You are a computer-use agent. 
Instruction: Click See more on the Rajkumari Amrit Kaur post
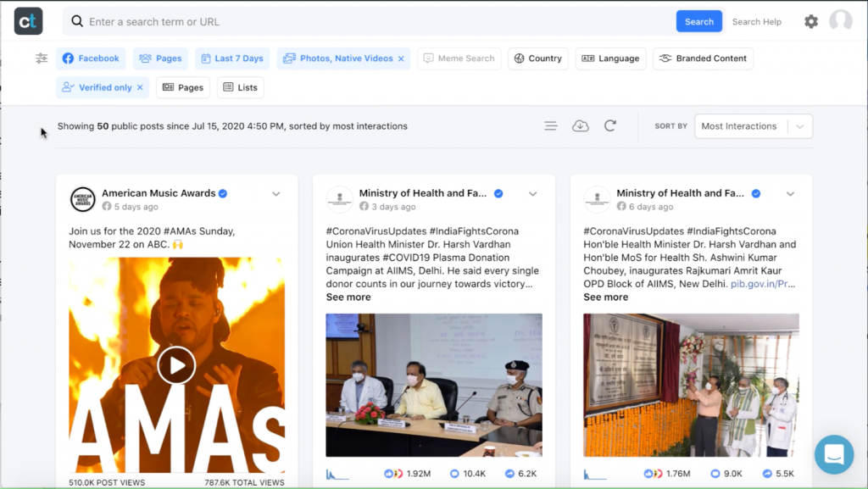(605, 297)
